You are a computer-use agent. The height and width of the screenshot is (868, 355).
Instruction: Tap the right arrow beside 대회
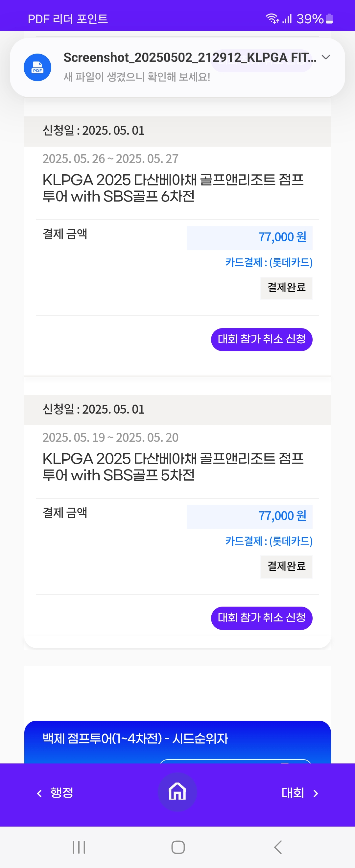point(316,793)
